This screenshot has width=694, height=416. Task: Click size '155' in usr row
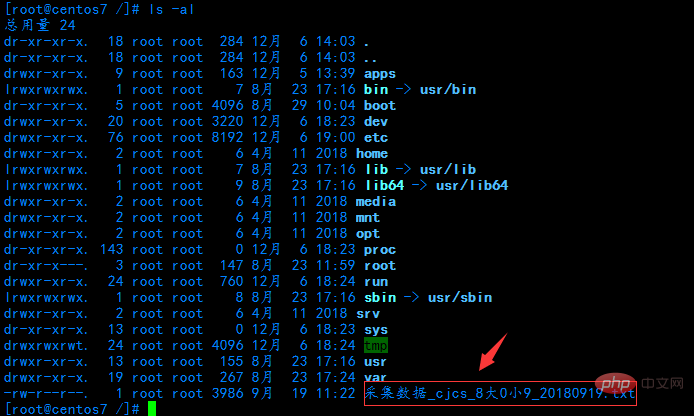click(231, 362)
